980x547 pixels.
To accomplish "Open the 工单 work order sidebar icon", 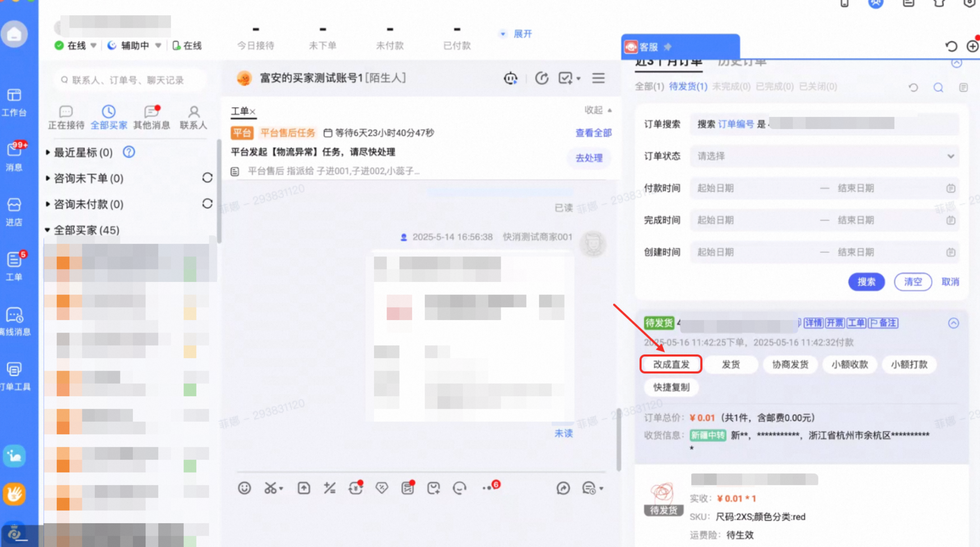I will click(x=14, y=266).
